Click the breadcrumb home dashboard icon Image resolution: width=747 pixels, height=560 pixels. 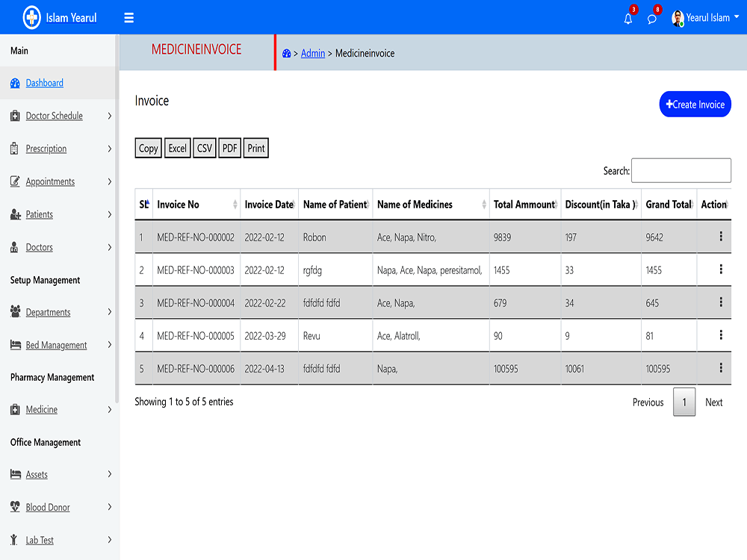click(286, 53)
